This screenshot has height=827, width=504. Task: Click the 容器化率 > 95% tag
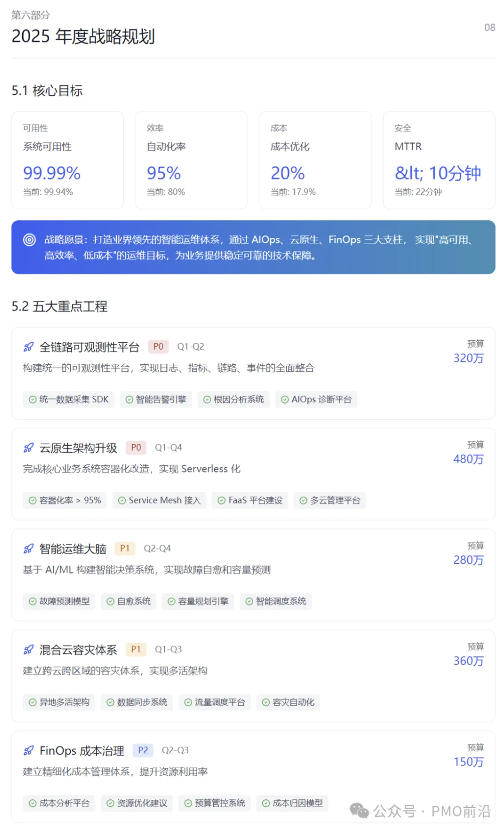point(65,500)
